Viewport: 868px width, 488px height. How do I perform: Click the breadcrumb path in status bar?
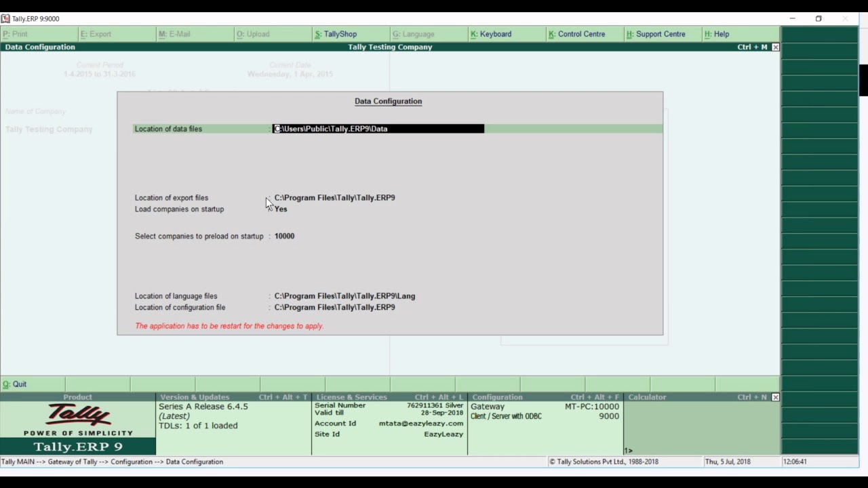tap(112, 462)
